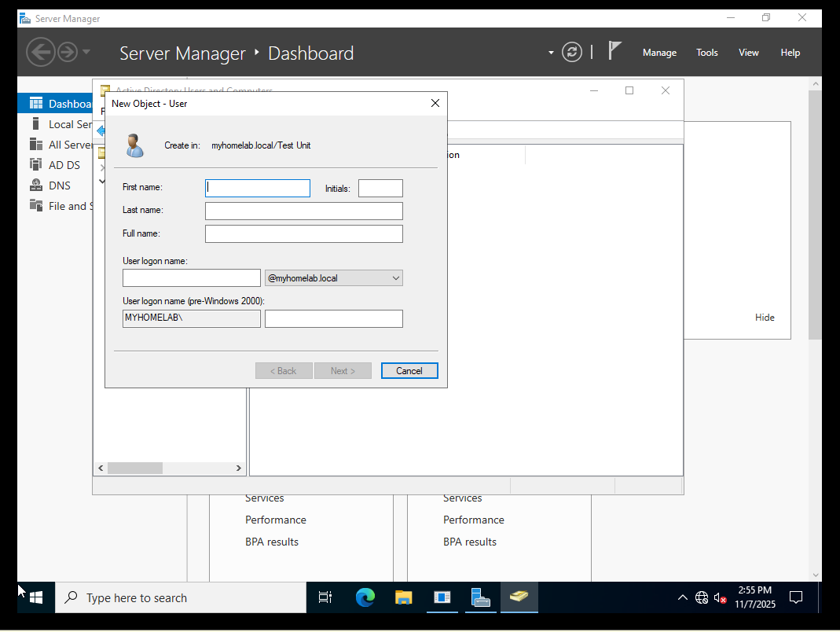The height and width of the screenshot is (632, 840).
Task: Click the User logon name field
Action: tap(191, 278)
